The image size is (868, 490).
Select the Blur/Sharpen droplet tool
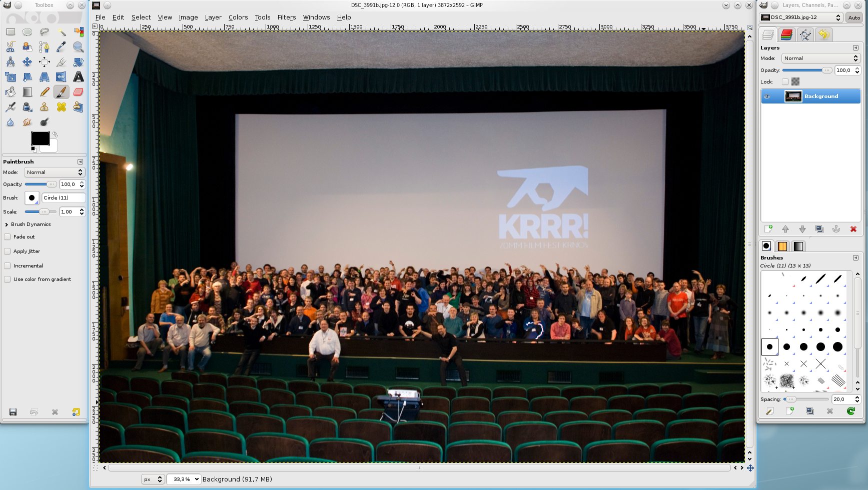[x=11, y=122]
